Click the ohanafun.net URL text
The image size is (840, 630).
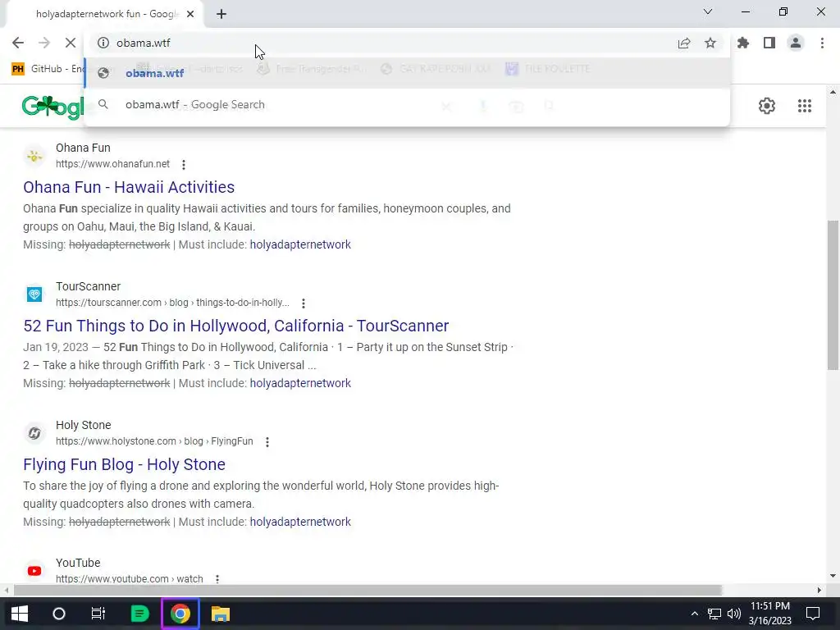pos(112,164)
